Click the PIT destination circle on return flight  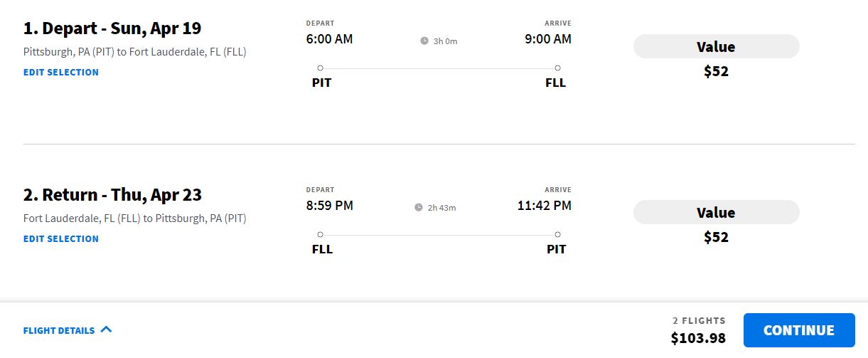point(557,234)
